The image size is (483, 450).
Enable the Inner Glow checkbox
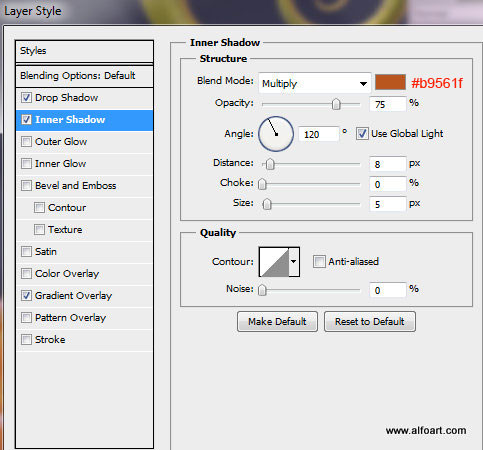[26, 164]
